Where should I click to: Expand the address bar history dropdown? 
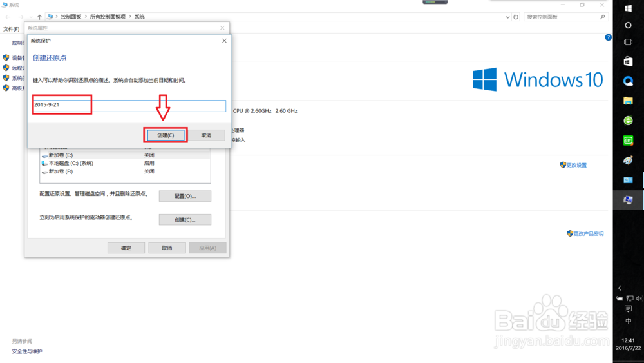coord(507,17)
